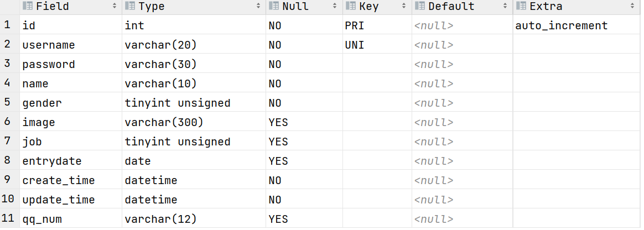Select row number 11
The width and height of the screenshot is (644, 230).
pos(8,219)
